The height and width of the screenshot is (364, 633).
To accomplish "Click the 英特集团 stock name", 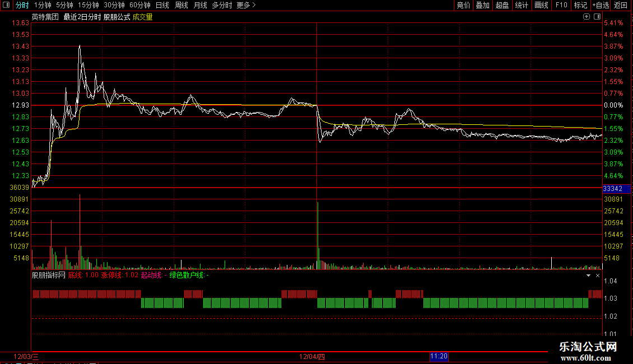I will point(45,17).
